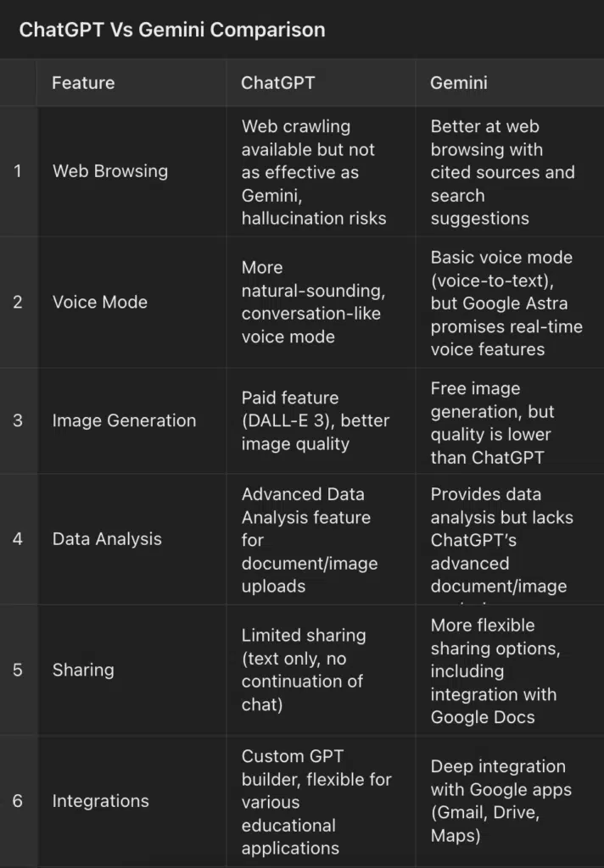Select the Gemini column header

(459, 83)
